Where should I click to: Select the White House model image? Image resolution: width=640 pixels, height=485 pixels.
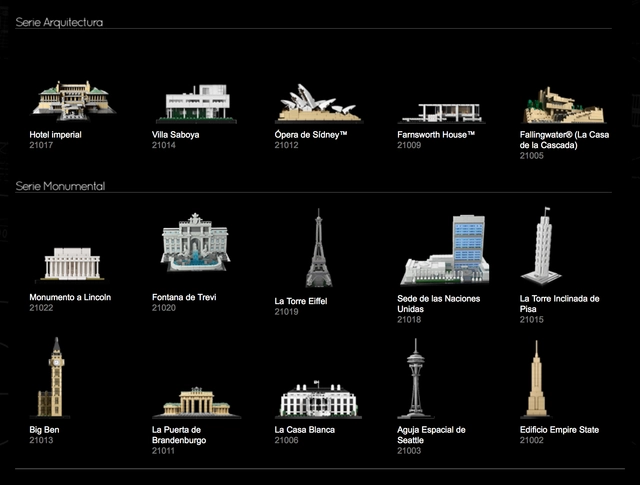point(318,399)
